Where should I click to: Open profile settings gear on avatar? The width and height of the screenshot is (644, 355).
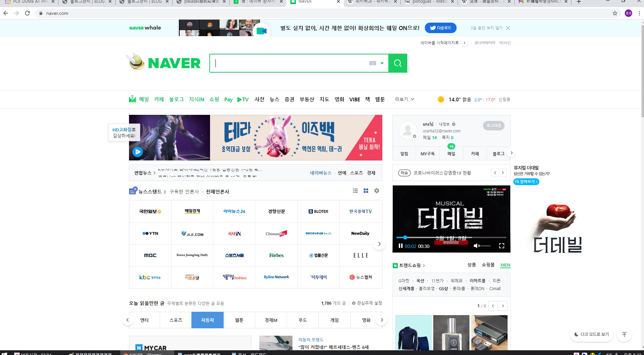point(414,136)
